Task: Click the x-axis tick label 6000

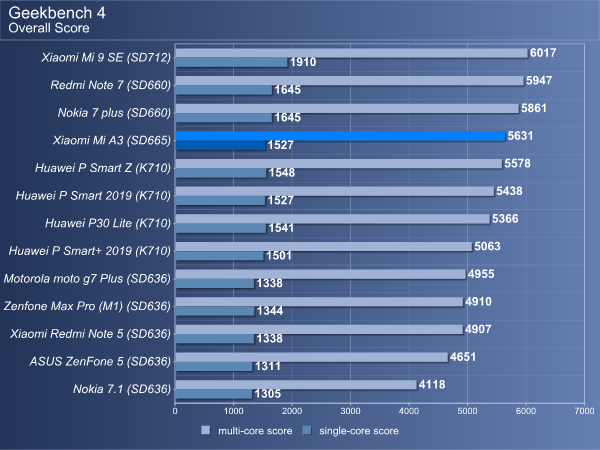Action: point(526,411)
